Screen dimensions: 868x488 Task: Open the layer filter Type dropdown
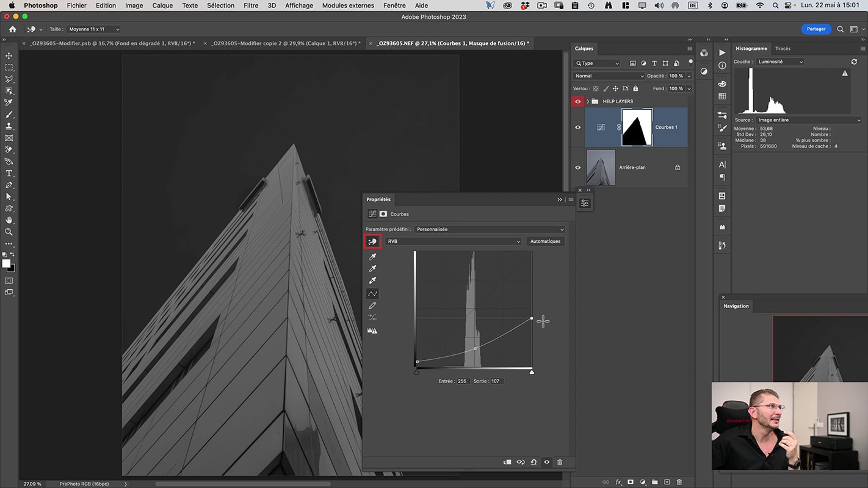[x=597, y=63]
